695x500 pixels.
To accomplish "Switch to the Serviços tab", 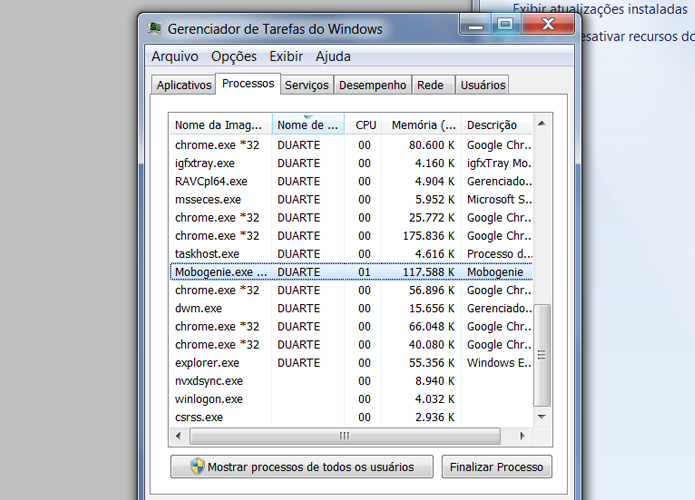I will (307, 85).
